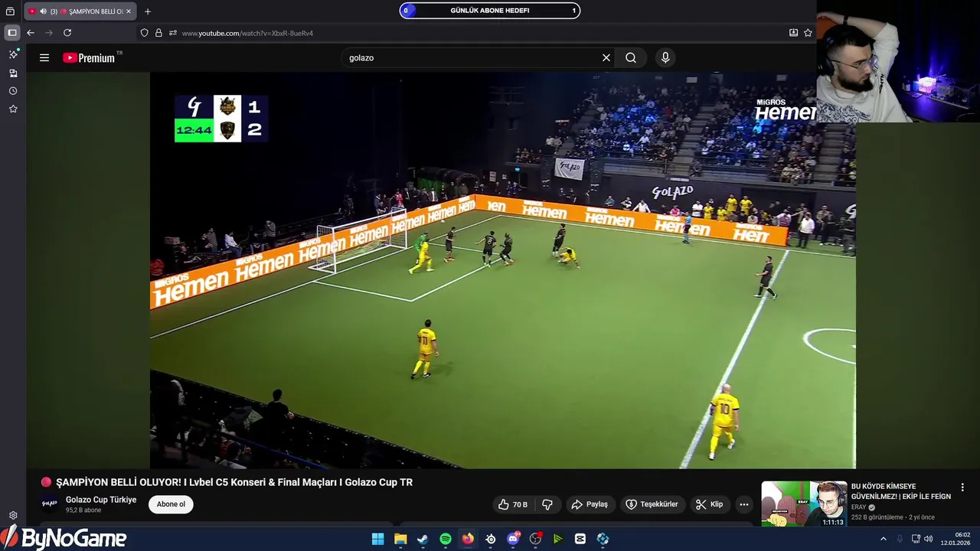This screenshot has height=551, width=980.
Task: Close the ŞAMPİYON BELLİ OLUYOR tab
Action: 129,11
